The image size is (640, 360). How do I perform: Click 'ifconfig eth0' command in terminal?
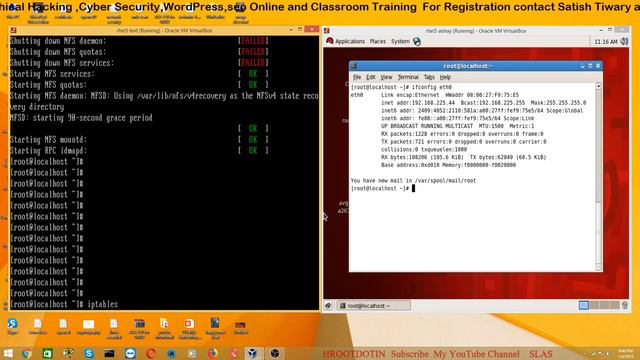click(x=432, y=87)
